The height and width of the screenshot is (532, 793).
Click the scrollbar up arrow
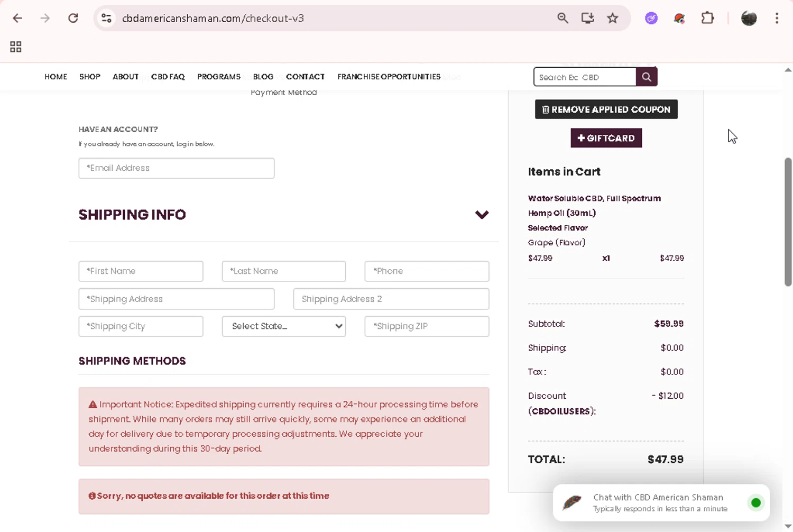tap(788, 70)
